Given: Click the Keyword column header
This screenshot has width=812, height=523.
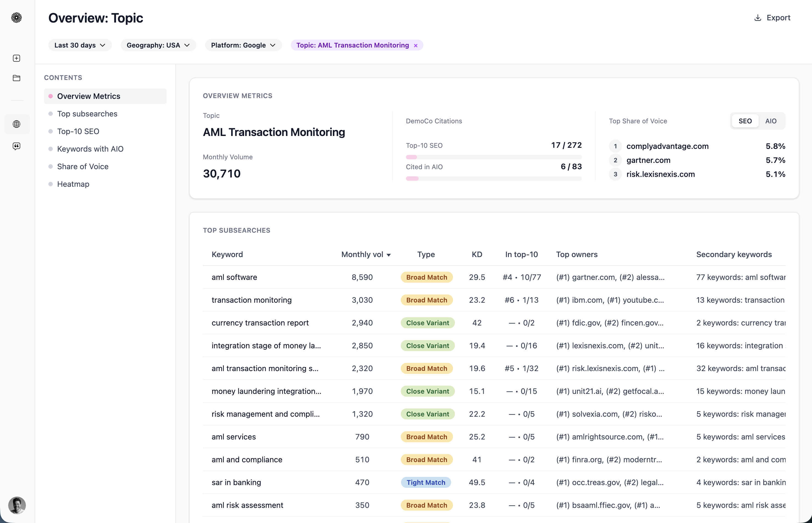Looking at the screenshot, I should click(x=227, y=254).
